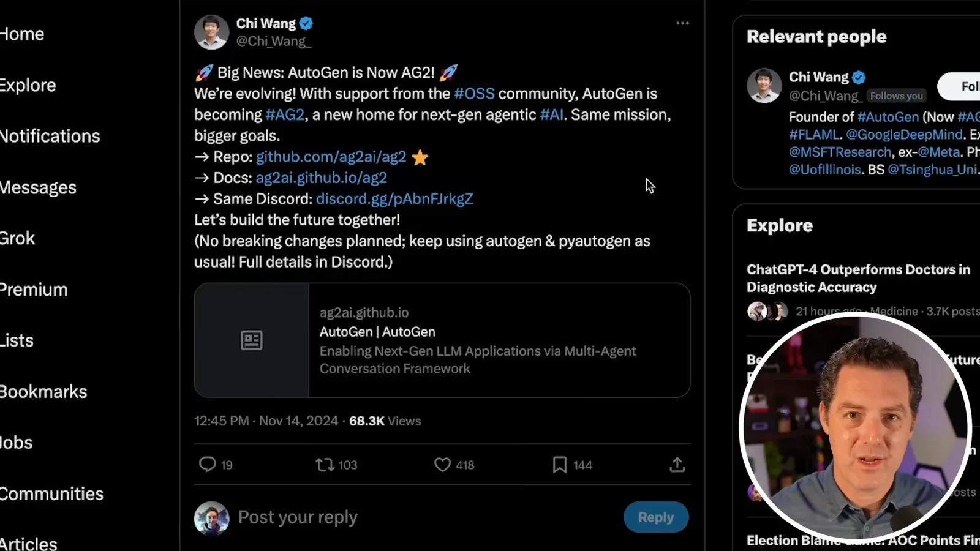The height and width of the screenshot is (551, 980).
Task: Click into Post your reply field
Action: (x=423, y=517)
